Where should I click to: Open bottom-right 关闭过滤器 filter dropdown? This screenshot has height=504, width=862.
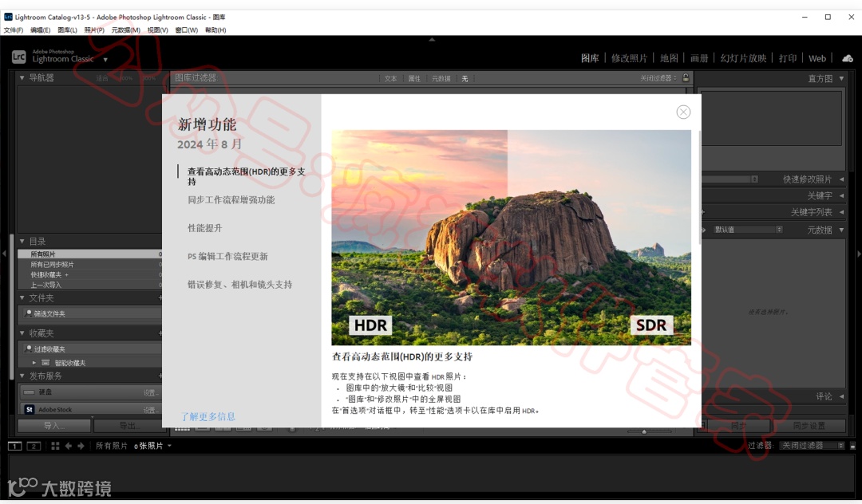(813, 446)
